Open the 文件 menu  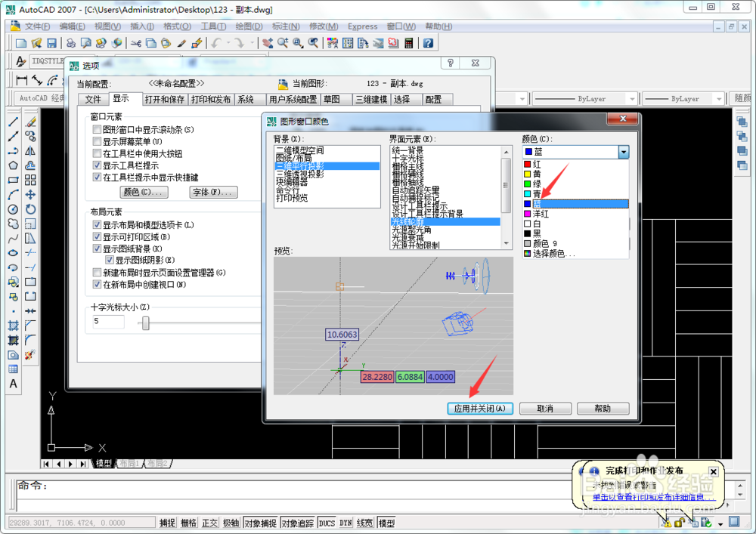[x=37, y=26]
